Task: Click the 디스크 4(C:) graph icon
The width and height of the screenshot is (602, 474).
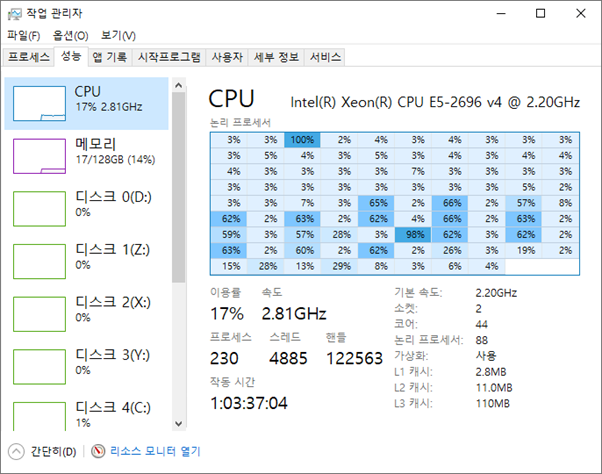Action: point(37,415)
